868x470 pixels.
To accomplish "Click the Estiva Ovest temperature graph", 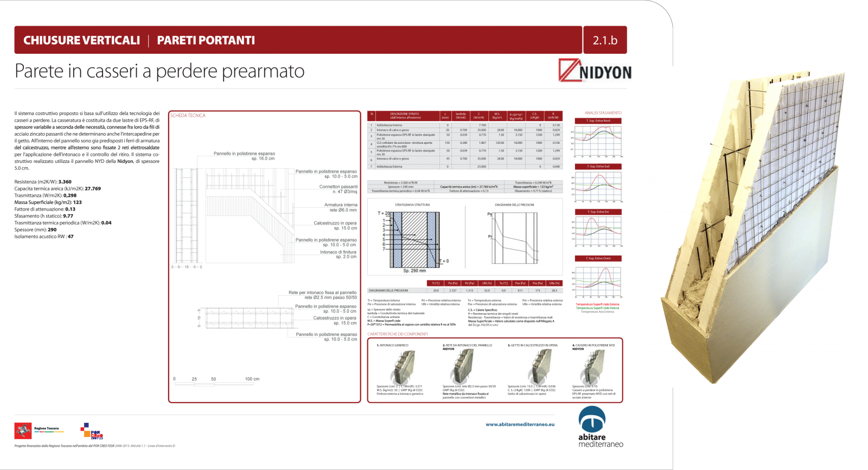I will pyautogui.click(x=597, y=281).
